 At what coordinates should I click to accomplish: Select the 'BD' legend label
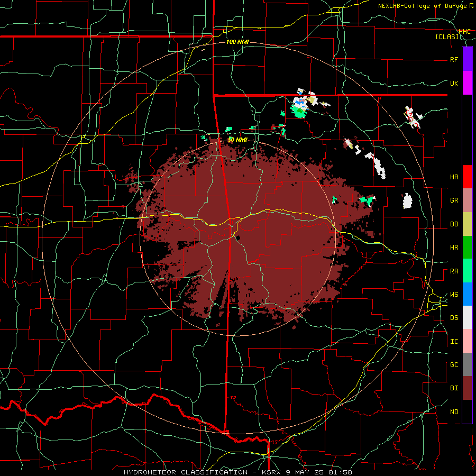tap(454, 224)
